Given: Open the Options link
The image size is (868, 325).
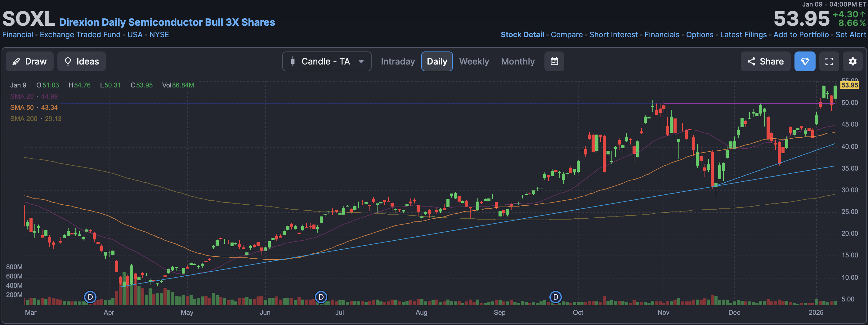Looking at the screenshot, I should point(700,35).
